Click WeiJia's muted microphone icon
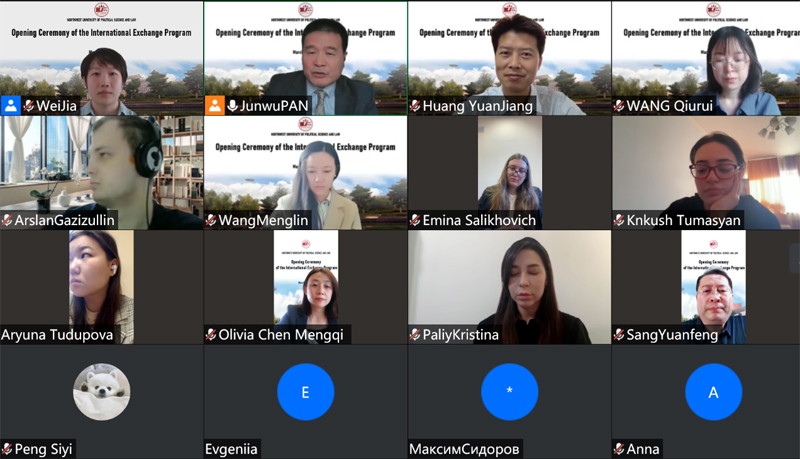800x459 pixels. point(29,106)
